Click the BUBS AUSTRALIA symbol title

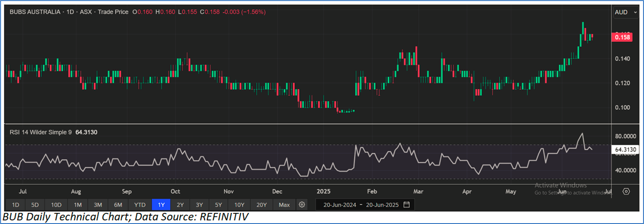point(35,12)
